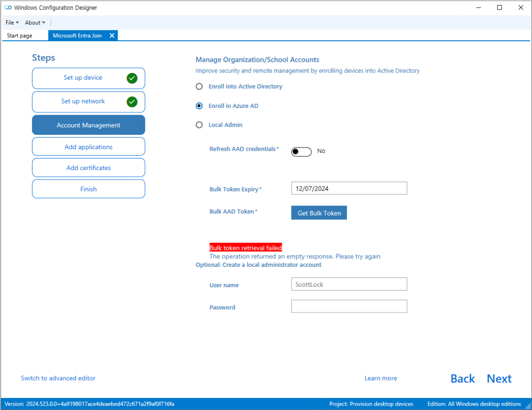Click Project: Provision desktop devices status text
Screen dimensions: 532x410
[371, 404]
